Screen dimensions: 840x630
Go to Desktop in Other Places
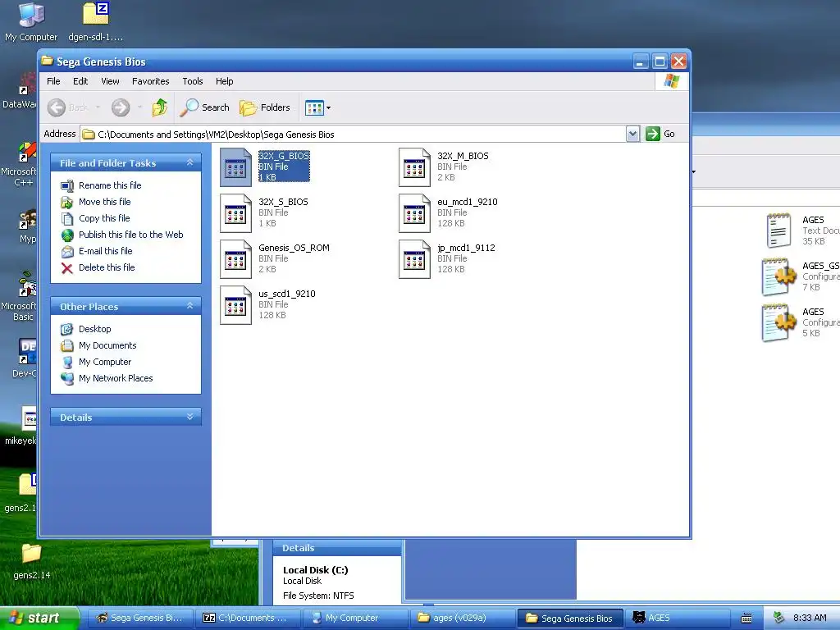tap(85, 329)
